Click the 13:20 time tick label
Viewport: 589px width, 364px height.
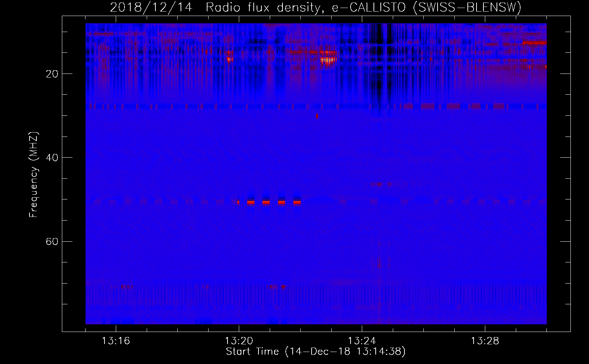239,341
